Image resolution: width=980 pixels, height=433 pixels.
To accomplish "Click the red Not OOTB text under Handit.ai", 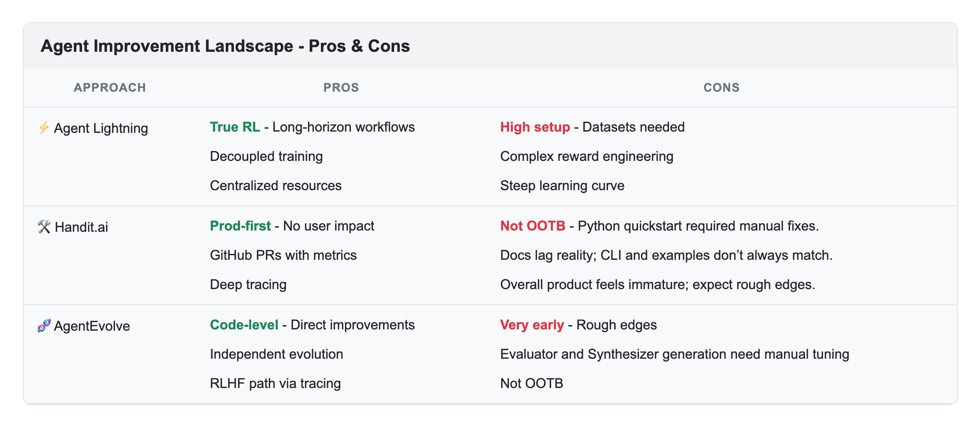I will pyautogui.click(x=533, y=226).
